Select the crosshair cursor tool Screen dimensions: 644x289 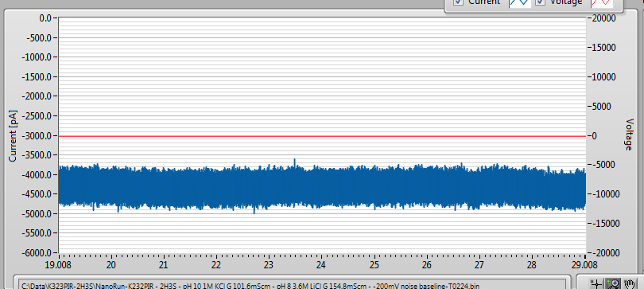pyautogui.click(x=596, y=283)
